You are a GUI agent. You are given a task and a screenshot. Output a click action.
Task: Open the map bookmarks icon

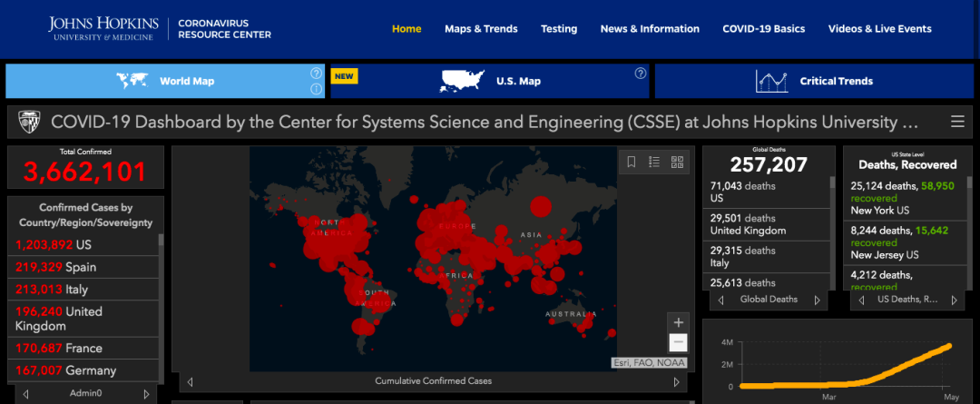click(x=632, y=163)
